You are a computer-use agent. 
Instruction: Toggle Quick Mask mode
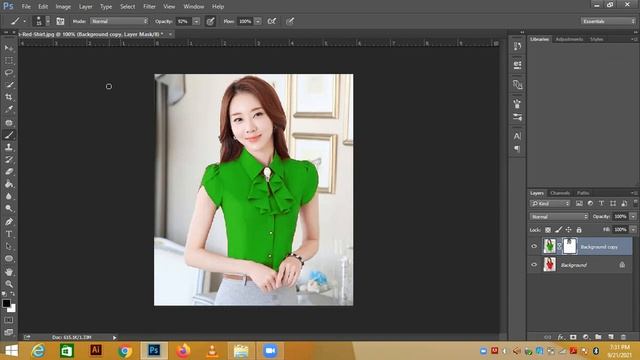[x=9, y=320]
